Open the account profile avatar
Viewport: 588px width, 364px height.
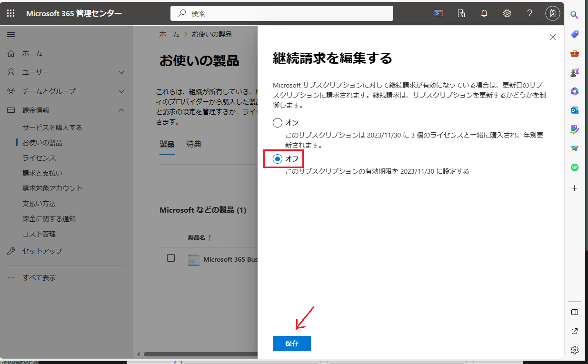click(x=553, y=13)
